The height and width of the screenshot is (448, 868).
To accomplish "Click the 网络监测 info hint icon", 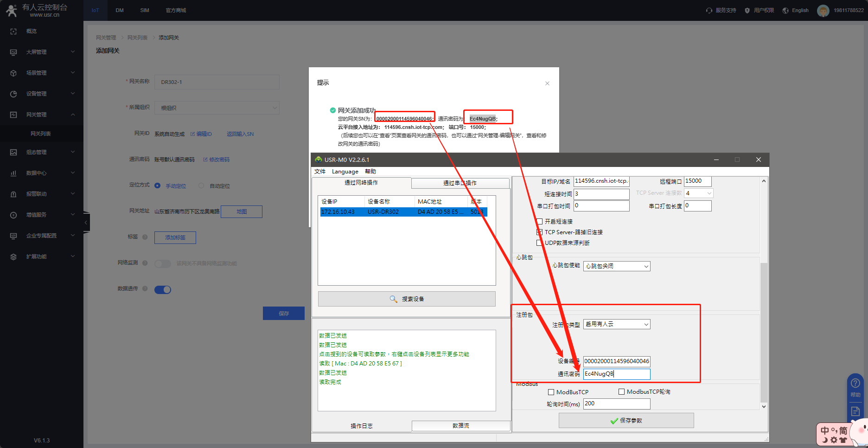I will [145, 263].
